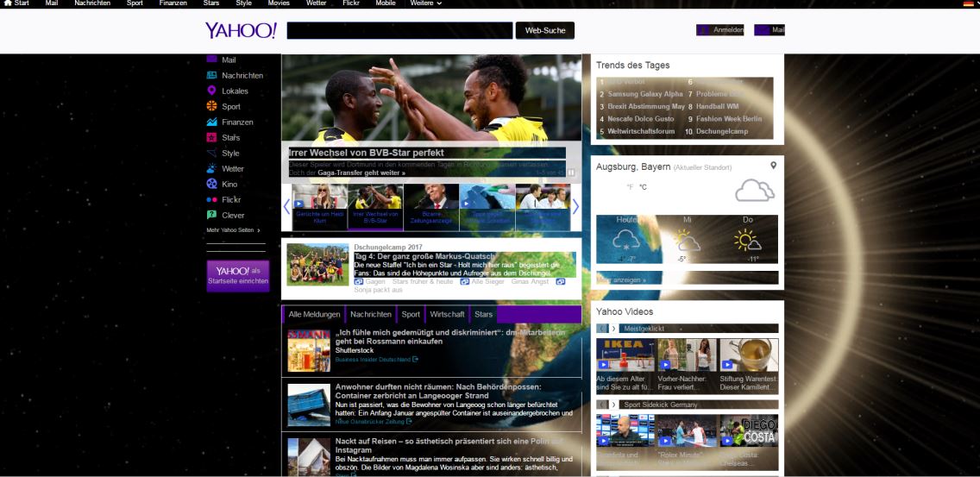Select the Lokales pin icon in sidebar

pyautogui.click(x=211, y=91)
